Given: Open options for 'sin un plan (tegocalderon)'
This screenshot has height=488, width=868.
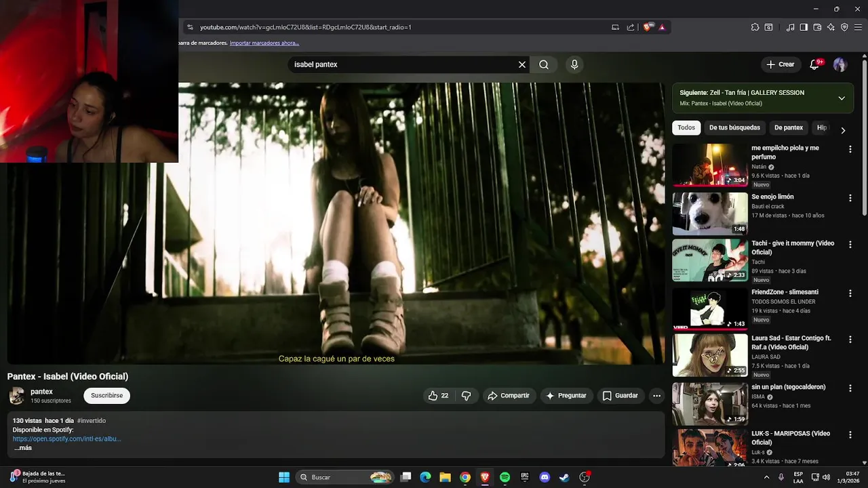Looking at the screenshot, I should pos(850,388).
